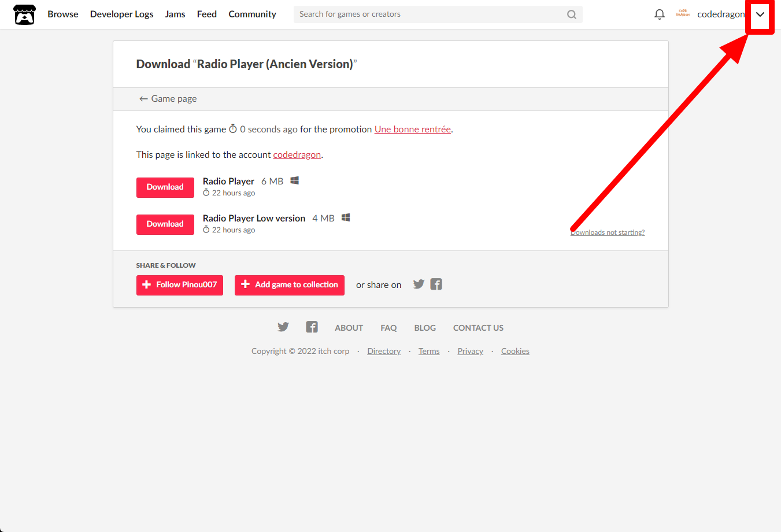Screen dimensions: 781x532
Task: Open the 'Une bonne rentrée' promotion link
Action: pos(413,130)
